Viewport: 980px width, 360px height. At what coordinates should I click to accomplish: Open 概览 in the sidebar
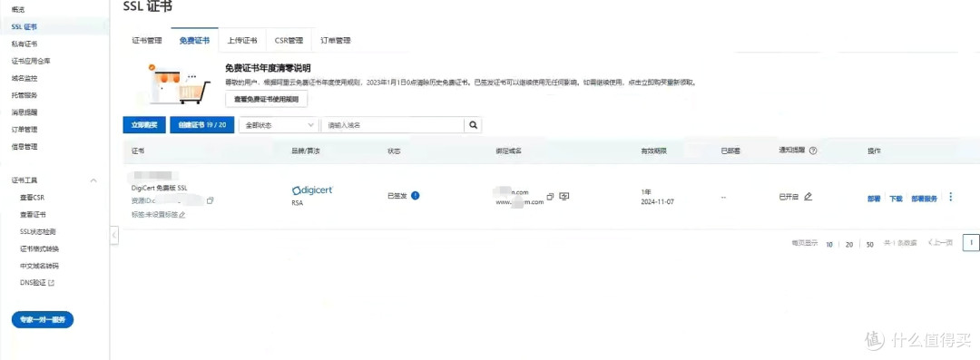click(x=19, y=9)
